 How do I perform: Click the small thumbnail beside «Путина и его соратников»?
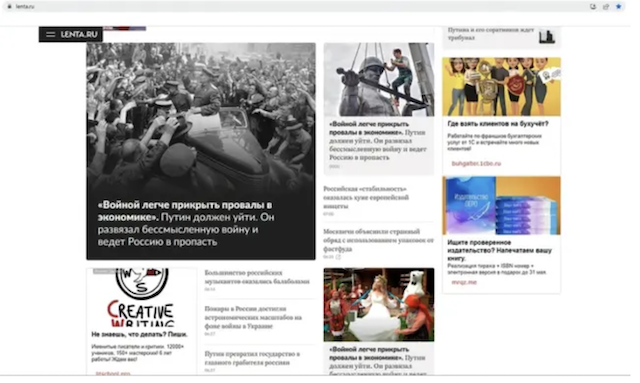[x=547, y=36]
